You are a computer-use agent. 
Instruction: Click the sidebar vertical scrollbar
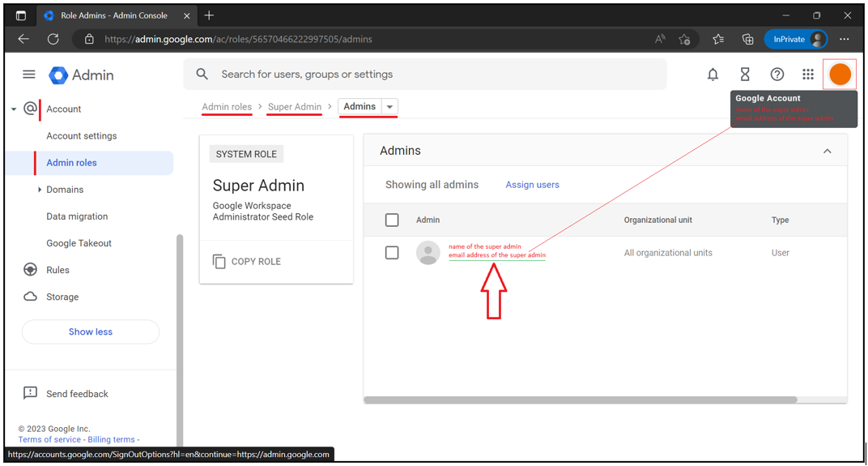tap(180, 340)
